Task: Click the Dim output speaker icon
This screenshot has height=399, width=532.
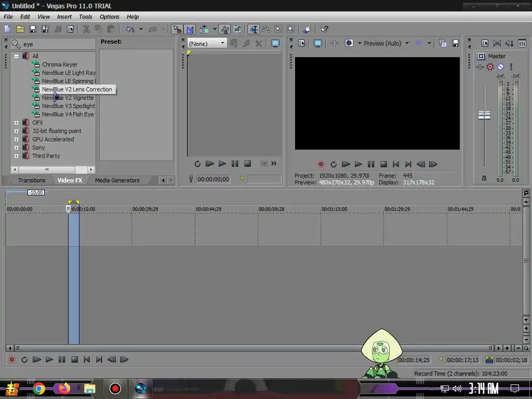Action: click(509, 43)
